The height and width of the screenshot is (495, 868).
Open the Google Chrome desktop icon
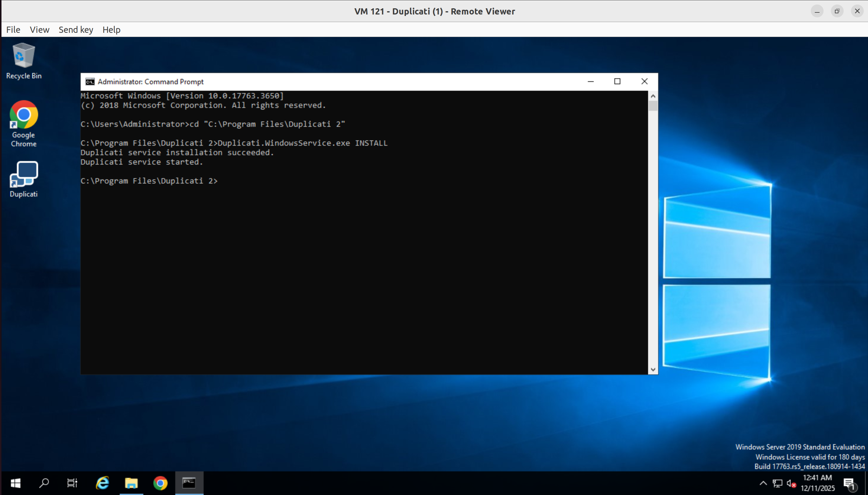pyautogui.click(x=23, y=124)
